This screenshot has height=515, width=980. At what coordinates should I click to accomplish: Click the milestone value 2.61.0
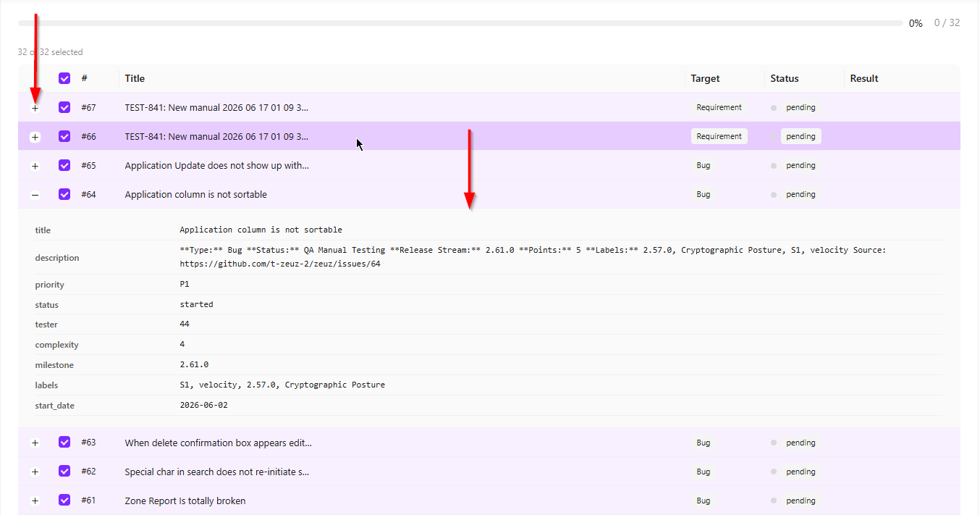(x=194, y=364)
